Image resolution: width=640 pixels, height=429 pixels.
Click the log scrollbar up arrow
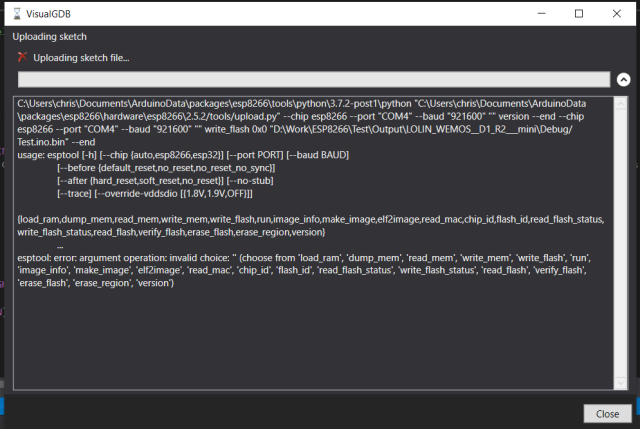620,104
